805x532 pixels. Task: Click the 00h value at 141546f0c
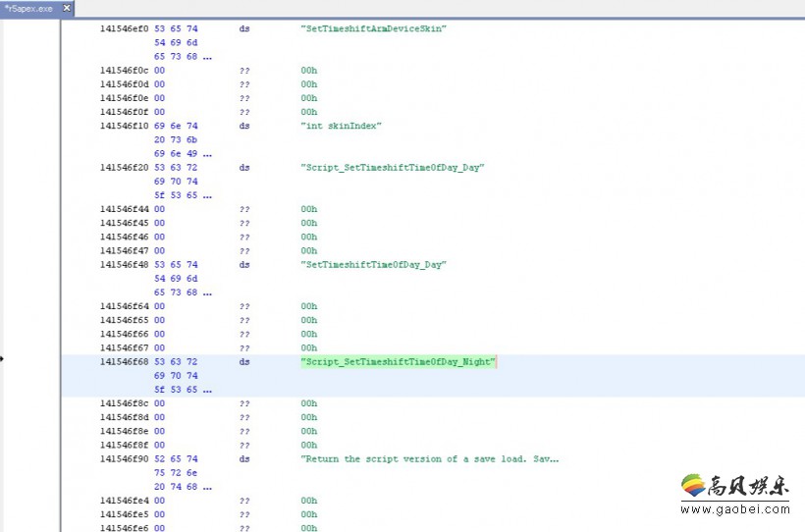309,71
